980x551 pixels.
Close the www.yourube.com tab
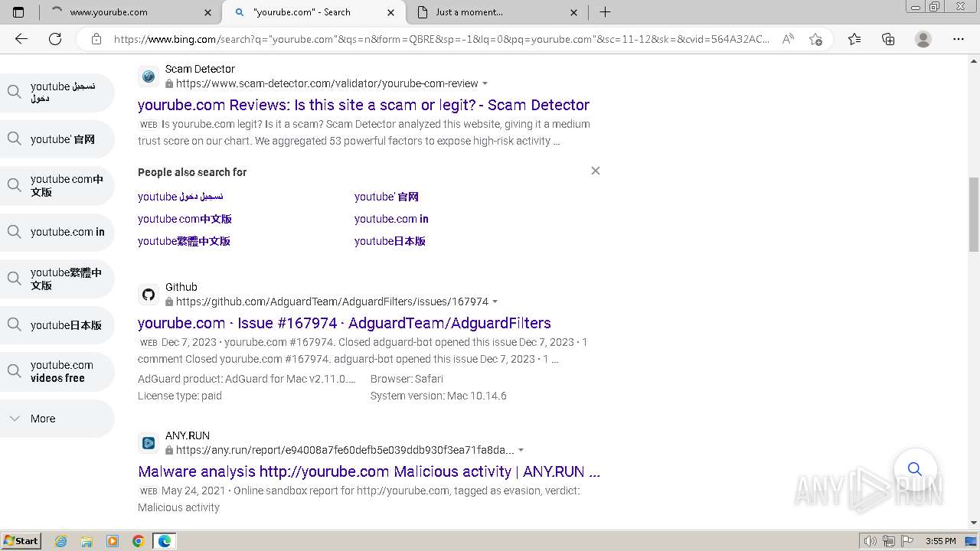208,12
